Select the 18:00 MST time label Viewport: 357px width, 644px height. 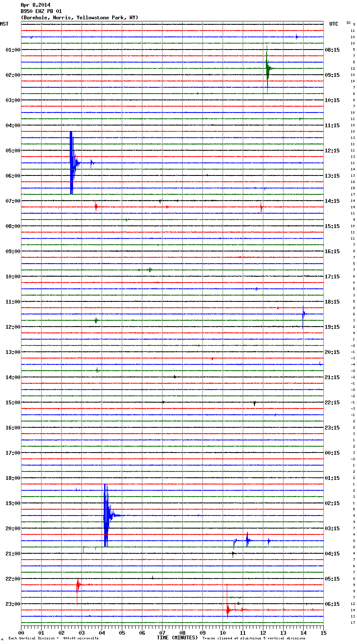13,478
